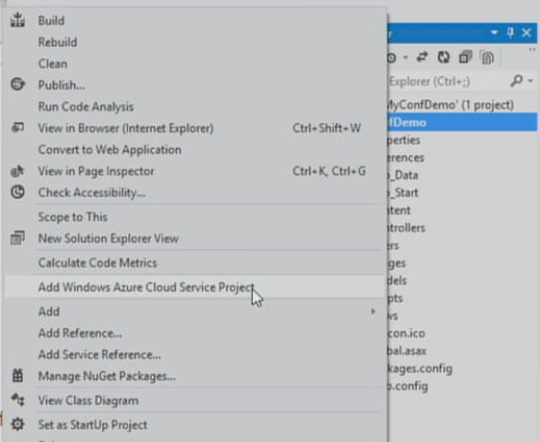Screen dimensions: 540x442
Task: Click the Manage NuGet Packages icon
Action: click(18, 376)
